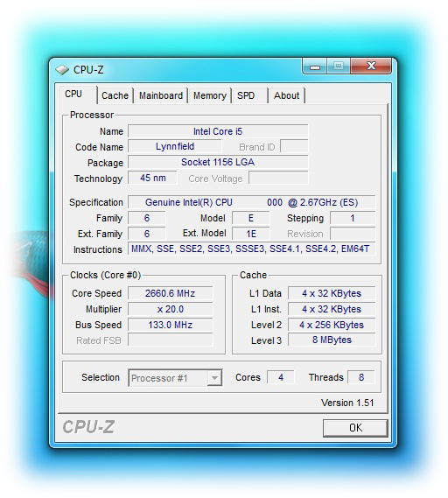Click the CPU-Z title bar app icon
Screen dimensions: 448x498
62,69
